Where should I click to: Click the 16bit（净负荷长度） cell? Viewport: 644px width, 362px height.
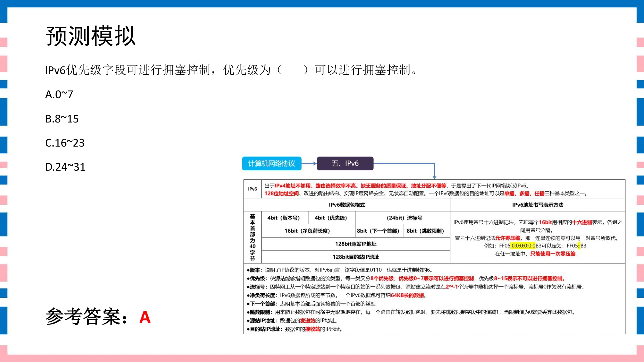click(x=309, y=231)
